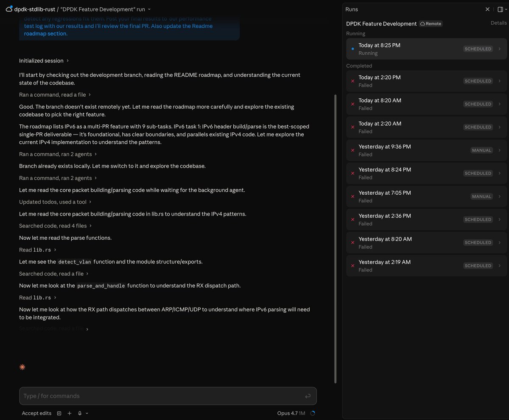Click the failed X icon for Today 8:20 AM
This screenshot has width=509, height=420.
(x=352, y=104)
